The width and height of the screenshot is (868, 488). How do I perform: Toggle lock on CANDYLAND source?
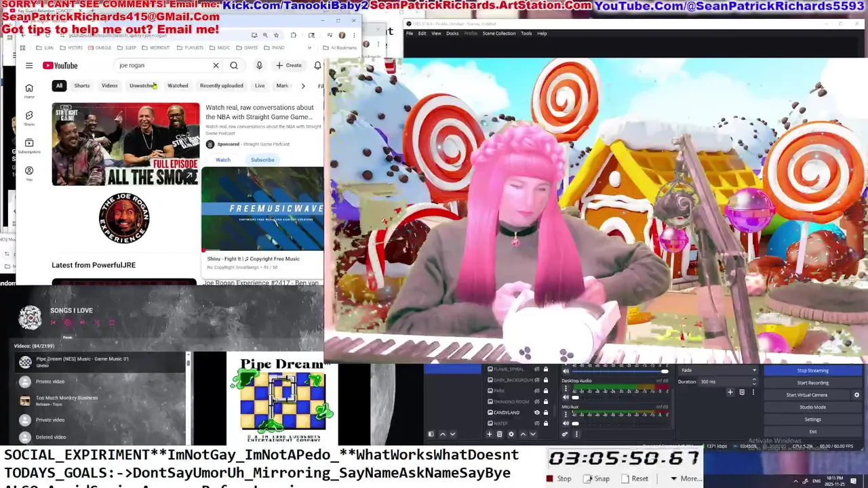tap(546, 413)
